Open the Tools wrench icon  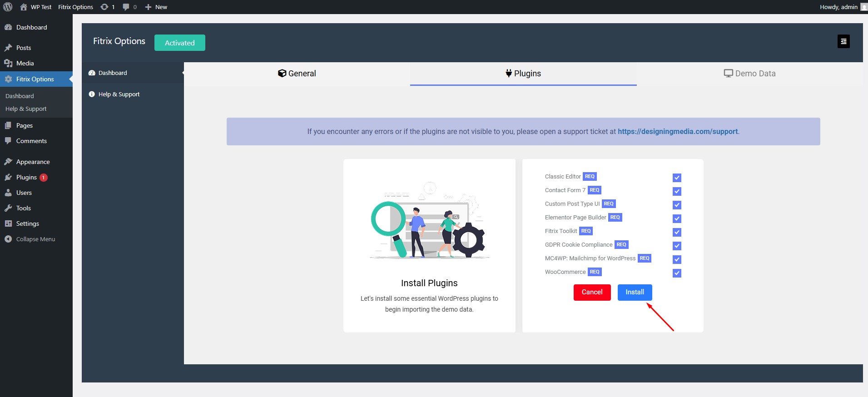pyautogui.click(x=8, y=208)
